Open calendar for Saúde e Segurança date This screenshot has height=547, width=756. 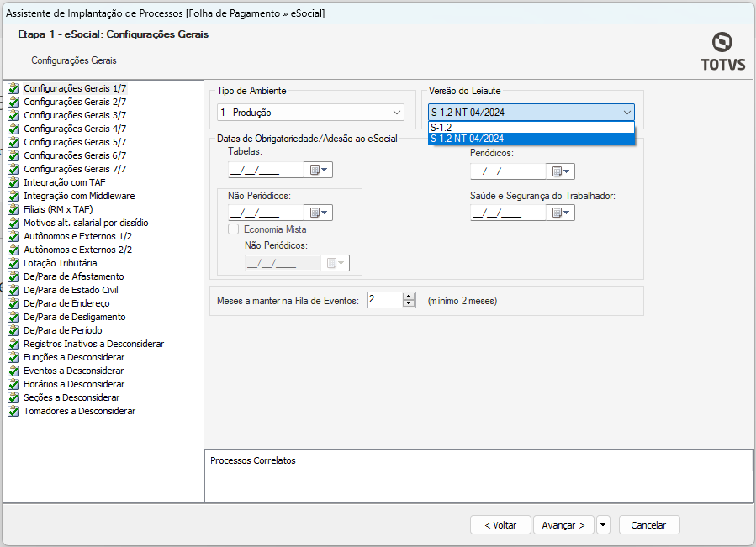pos(563,213)
